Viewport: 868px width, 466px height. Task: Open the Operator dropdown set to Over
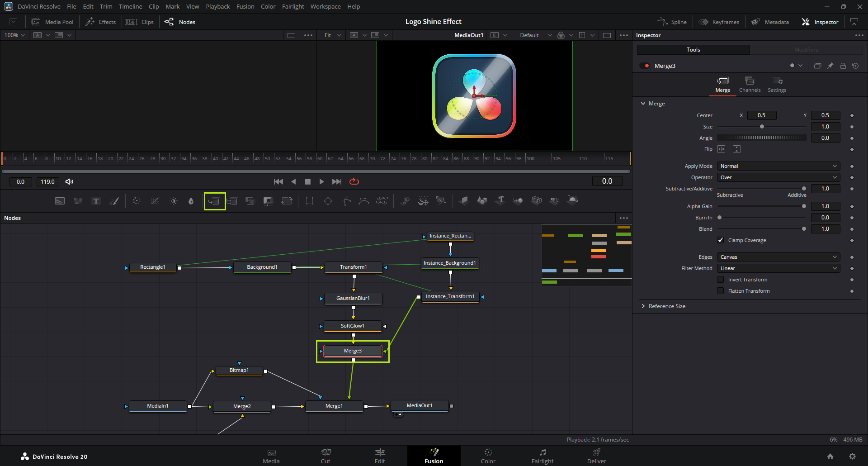[x=778, y=177]
